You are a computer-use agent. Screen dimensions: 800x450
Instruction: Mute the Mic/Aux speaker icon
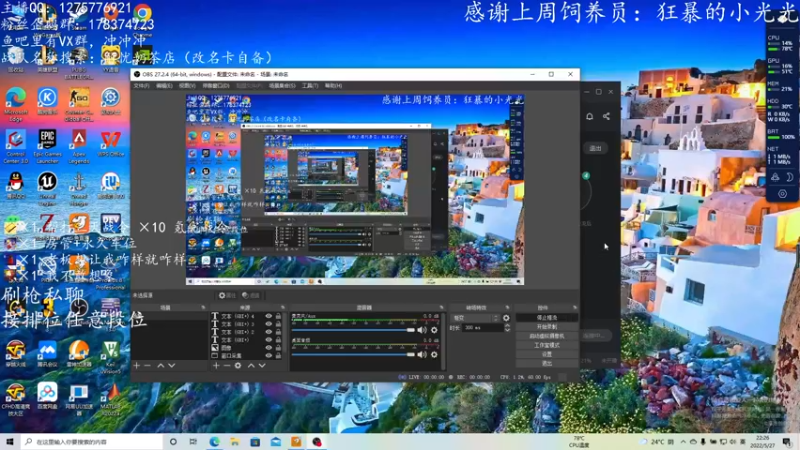(x=422, y=330)
